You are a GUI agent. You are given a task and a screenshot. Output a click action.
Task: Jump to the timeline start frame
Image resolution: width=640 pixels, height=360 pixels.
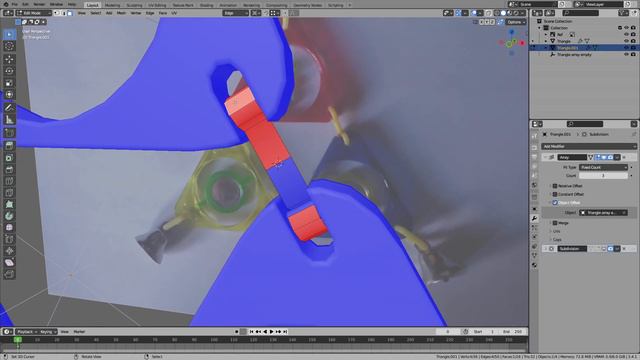[x=251, y=332]
